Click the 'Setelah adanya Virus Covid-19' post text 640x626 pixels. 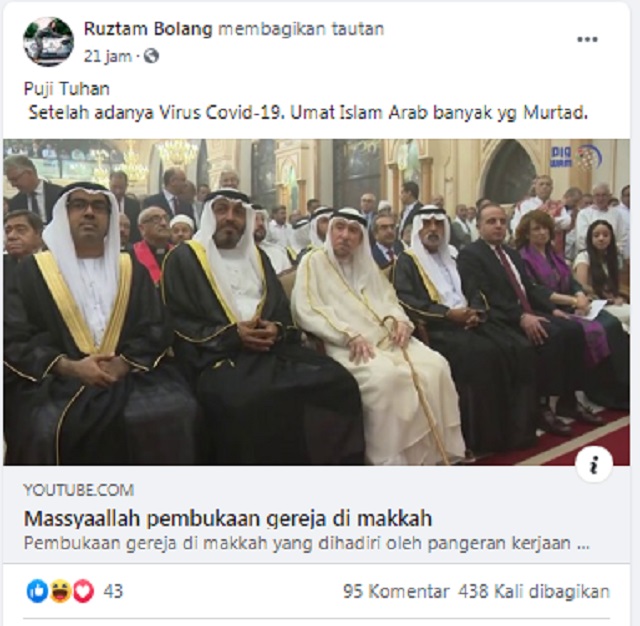[x=157, y=113]
